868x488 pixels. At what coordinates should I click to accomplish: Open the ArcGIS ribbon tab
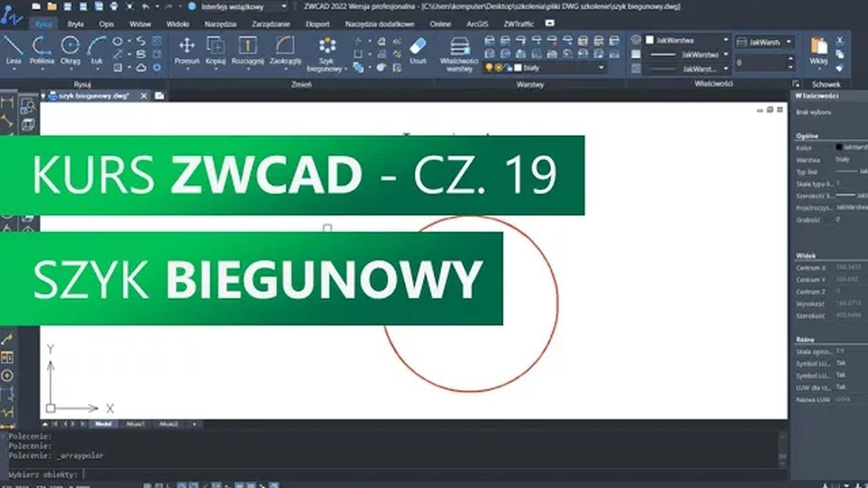[477, 24]
